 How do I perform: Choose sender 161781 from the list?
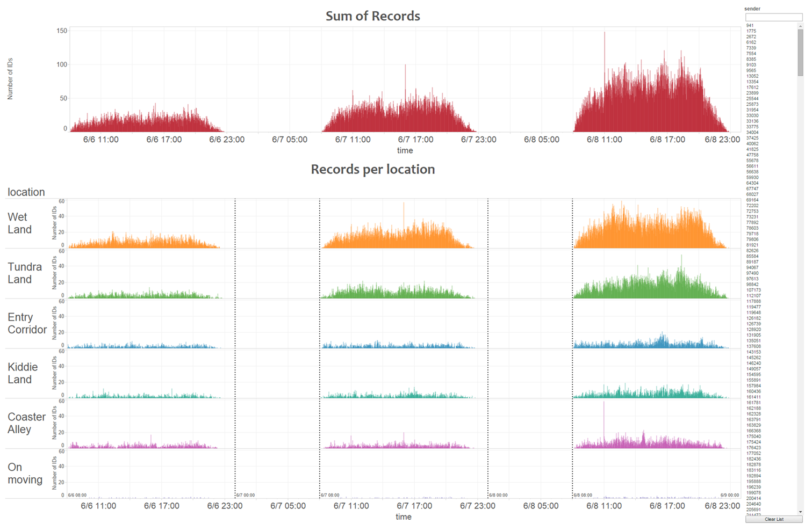[x=753, y=403]
